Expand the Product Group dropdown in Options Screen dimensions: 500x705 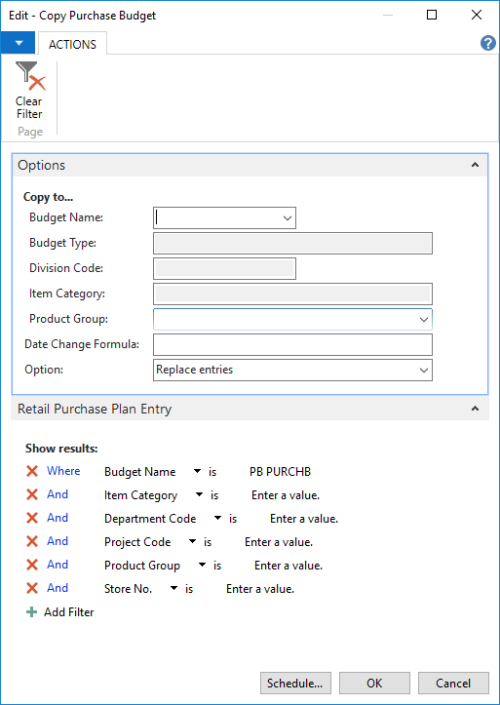(424, 320)
